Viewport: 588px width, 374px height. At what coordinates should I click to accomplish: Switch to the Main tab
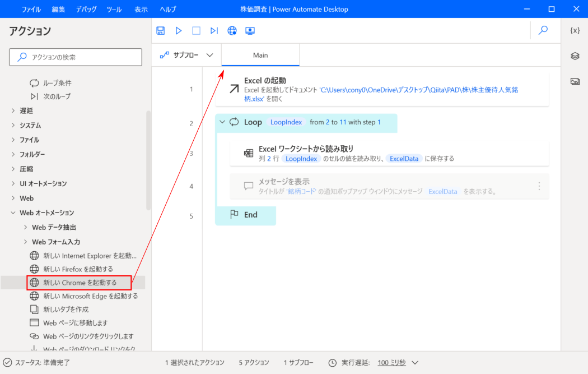pyautogui.click(x=260, y=55)
